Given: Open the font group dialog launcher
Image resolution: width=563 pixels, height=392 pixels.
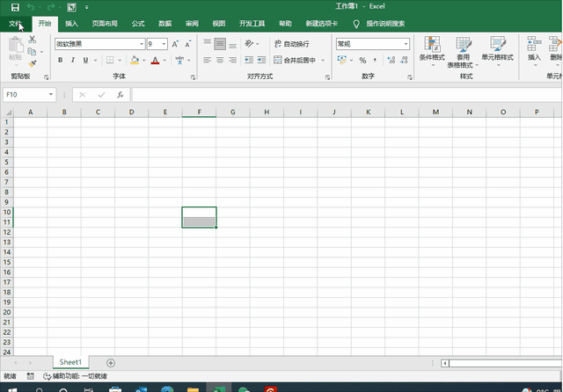Looking at the screenshot, I should pyautogui.click(x=193, y=77).
